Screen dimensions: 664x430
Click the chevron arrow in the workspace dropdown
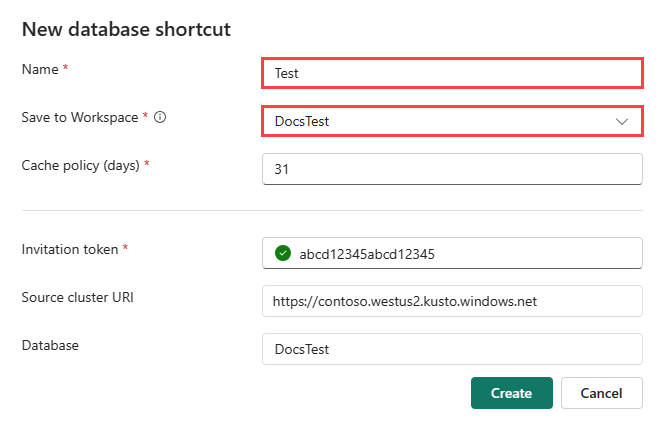coord(622,121)
